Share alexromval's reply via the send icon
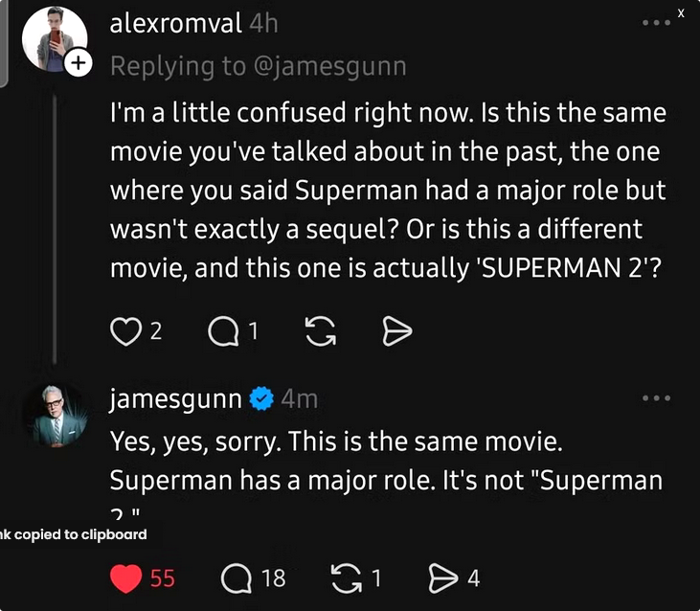700x611 pixels. click(396, 330)
